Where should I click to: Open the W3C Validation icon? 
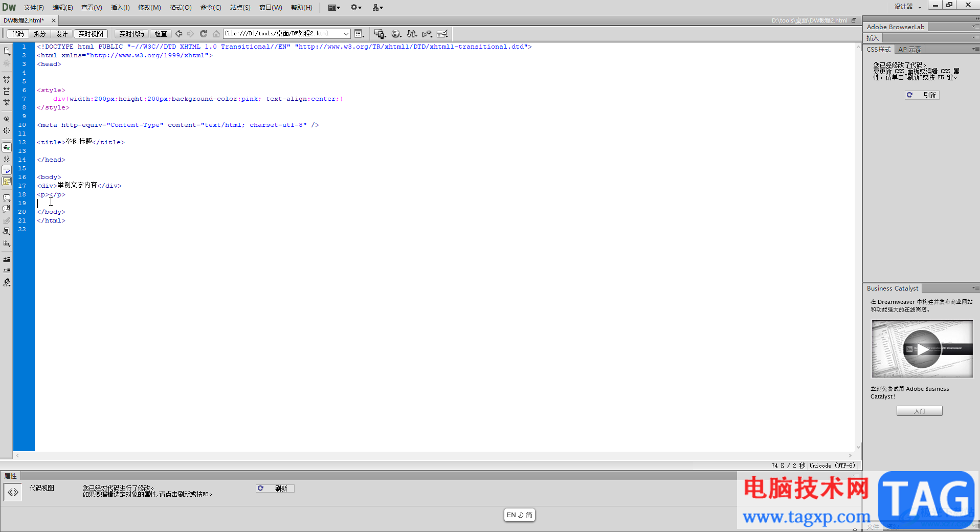click(x=428, y=34)
